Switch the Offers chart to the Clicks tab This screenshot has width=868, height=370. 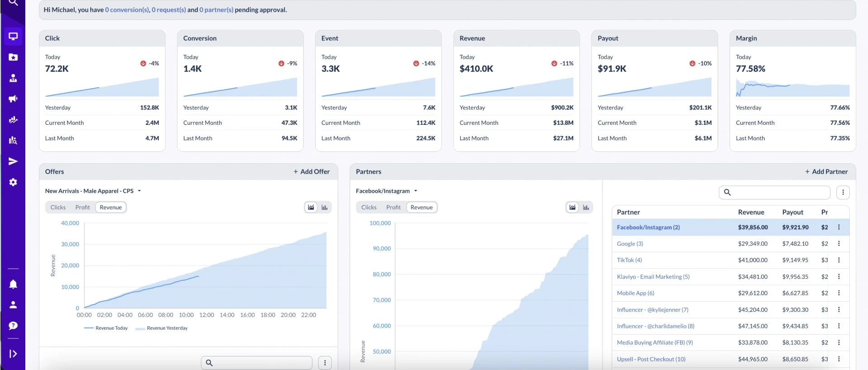pos(58,207)
